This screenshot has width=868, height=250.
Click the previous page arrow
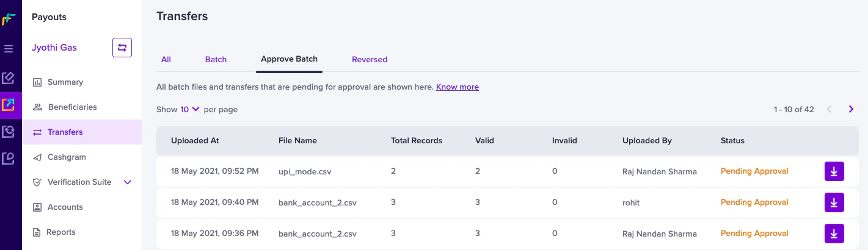pyautogui.click(x=829, y=109)
